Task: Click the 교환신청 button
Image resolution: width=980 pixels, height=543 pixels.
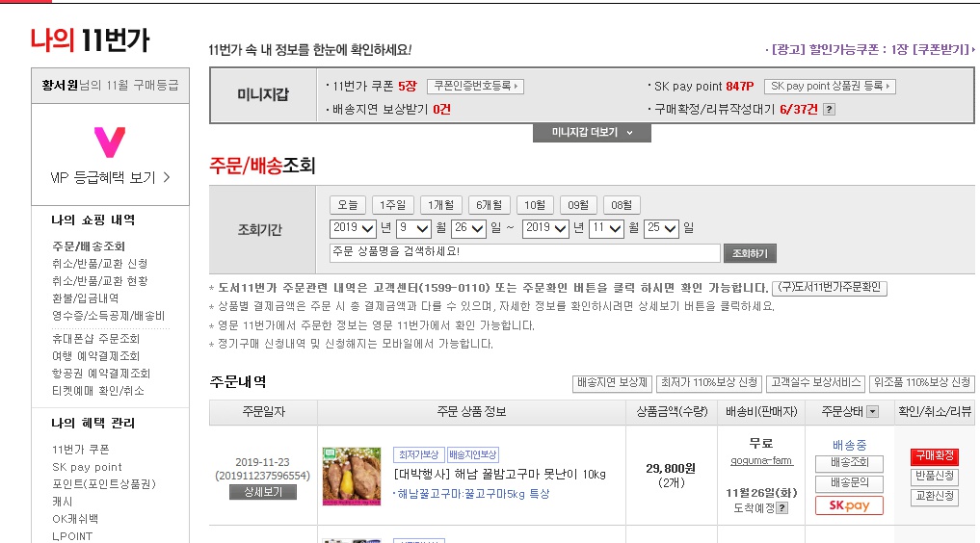Action: 935,497
